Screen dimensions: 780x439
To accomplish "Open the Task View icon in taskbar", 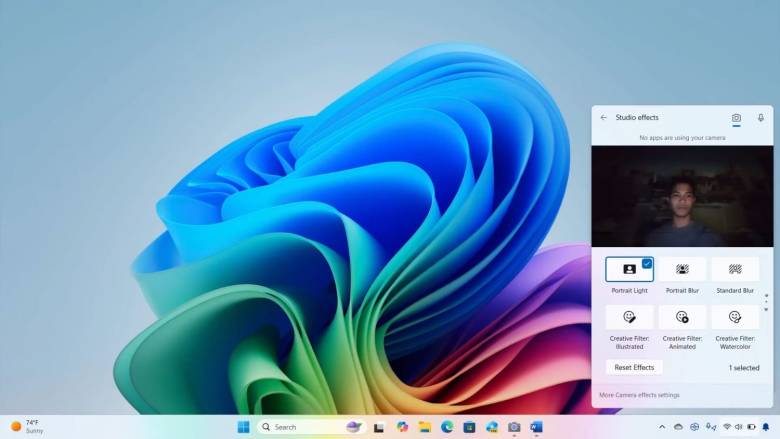I will pos(379,428).
